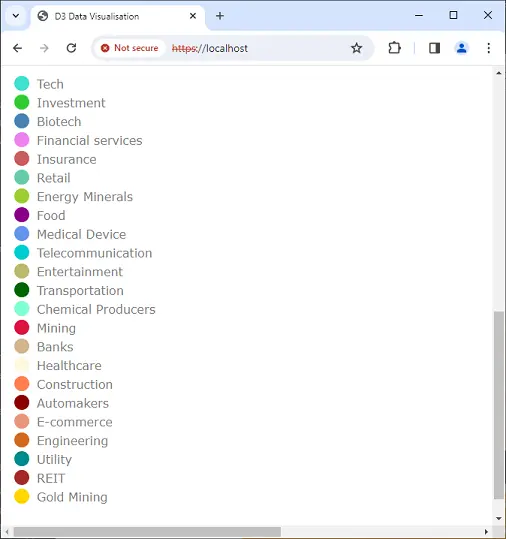Select the 'Financial services' legend label
The image size is (506, 539).
pyautogui.click(x=89, y=141)
